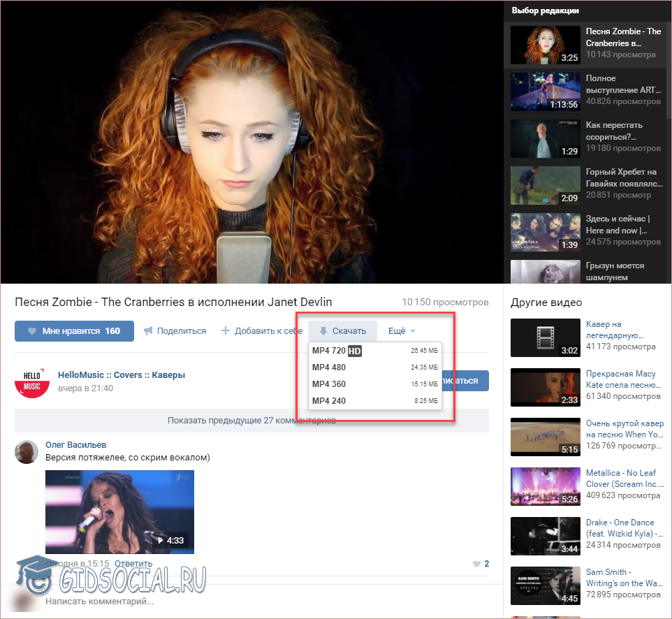672x619 pixels.
Task: Click Олег Васильев's profile avatar
Action: (x=27, y=452)
